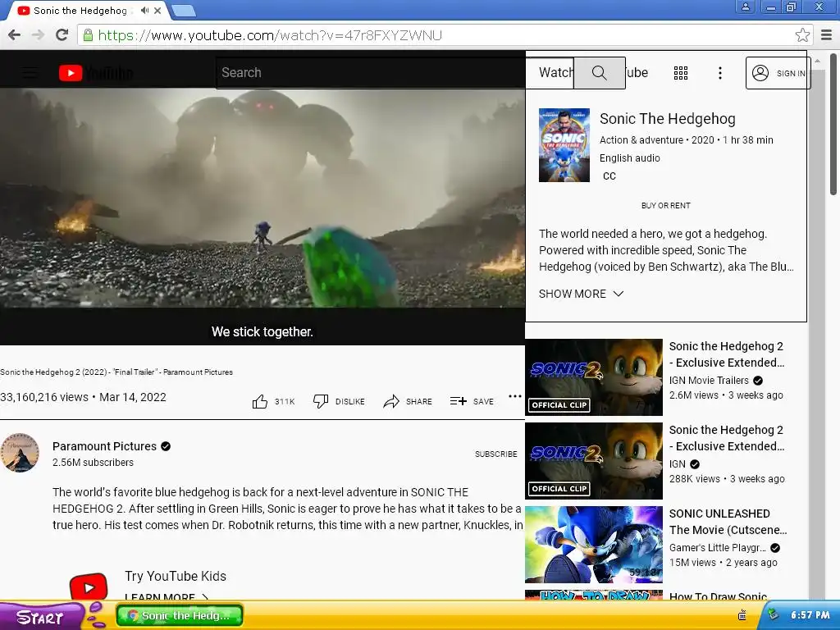Close Sonic the Hedgehog tab with X

tap(157, 10)
